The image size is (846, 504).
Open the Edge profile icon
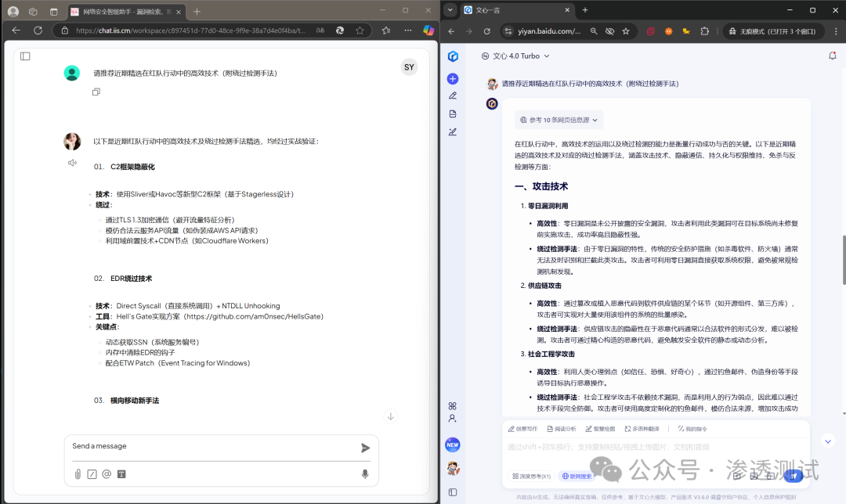(13, 11)
